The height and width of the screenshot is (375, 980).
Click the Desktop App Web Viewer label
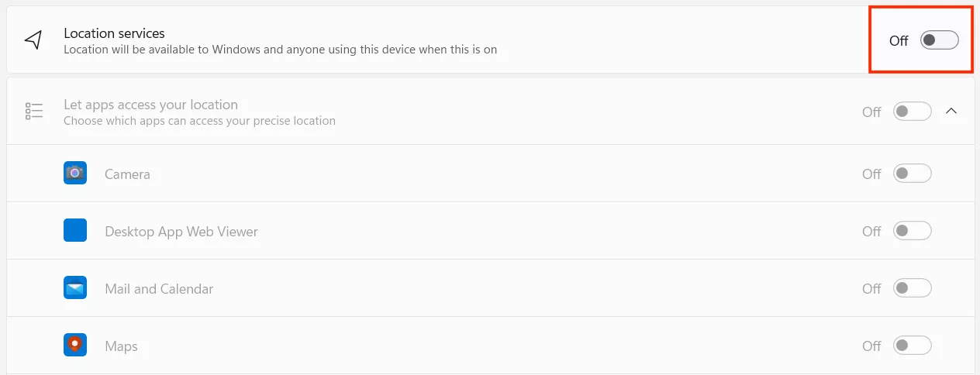click(181, 232)
